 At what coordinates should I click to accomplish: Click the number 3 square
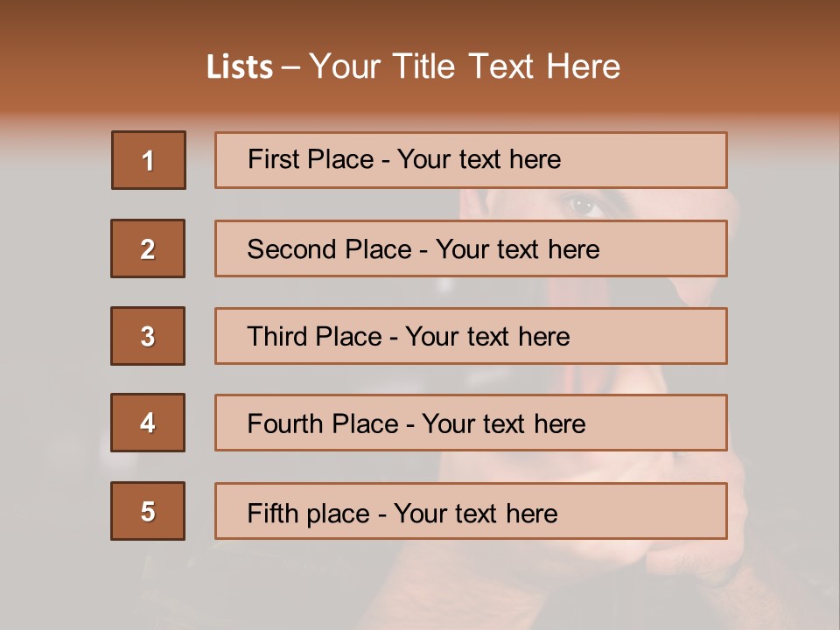[x=148, y=336]
